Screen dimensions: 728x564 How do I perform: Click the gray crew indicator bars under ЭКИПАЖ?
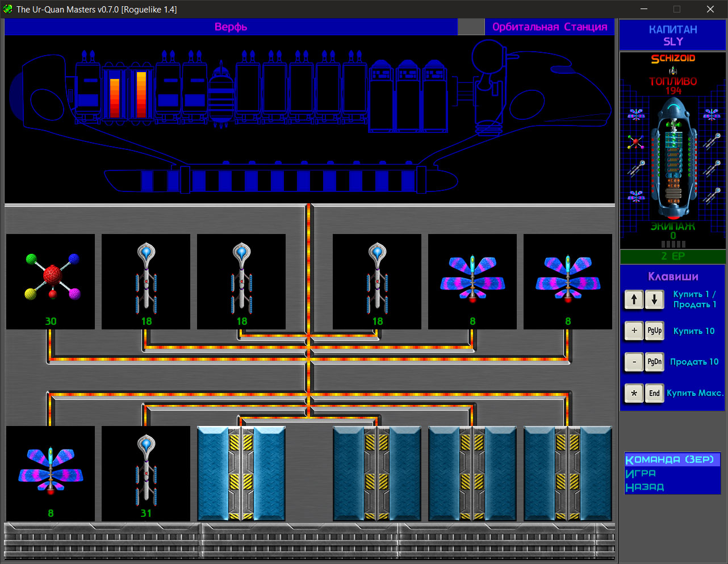[673, 244]
